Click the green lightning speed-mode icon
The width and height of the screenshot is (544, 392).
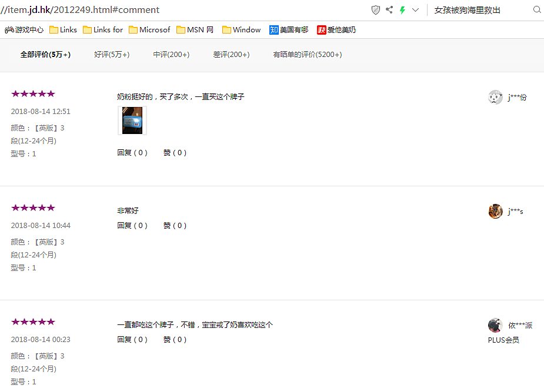coord(403,10)
